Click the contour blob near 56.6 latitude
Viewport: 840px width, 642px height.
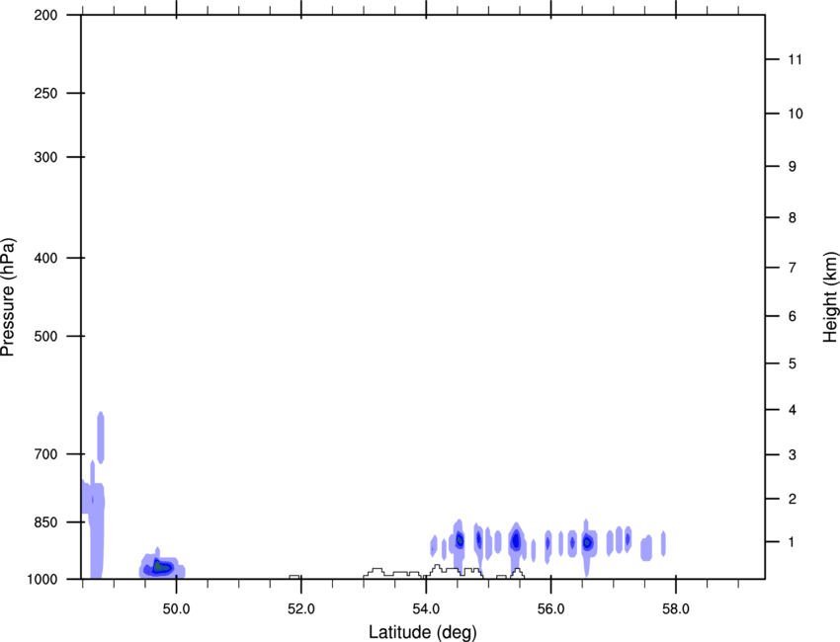tap(588, 542)
